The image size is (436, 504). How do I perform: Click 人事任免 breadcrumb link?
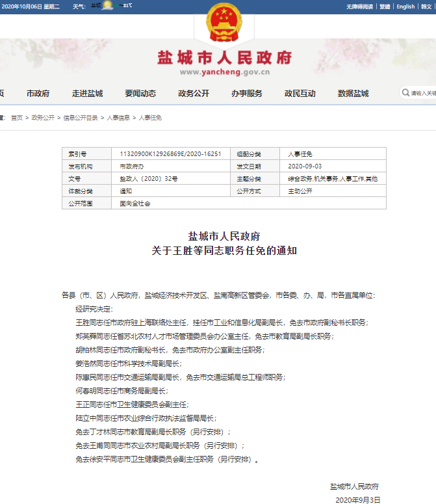(150, 118)
